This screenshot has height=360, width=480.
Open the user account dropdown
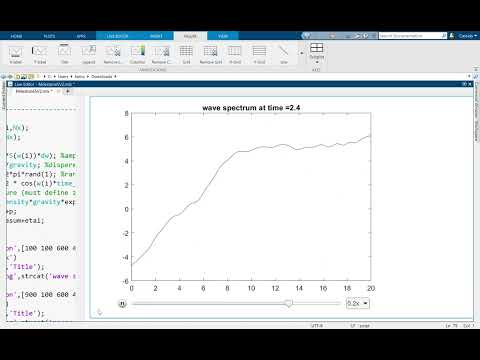pyautogui.click(x=468, y=36)
